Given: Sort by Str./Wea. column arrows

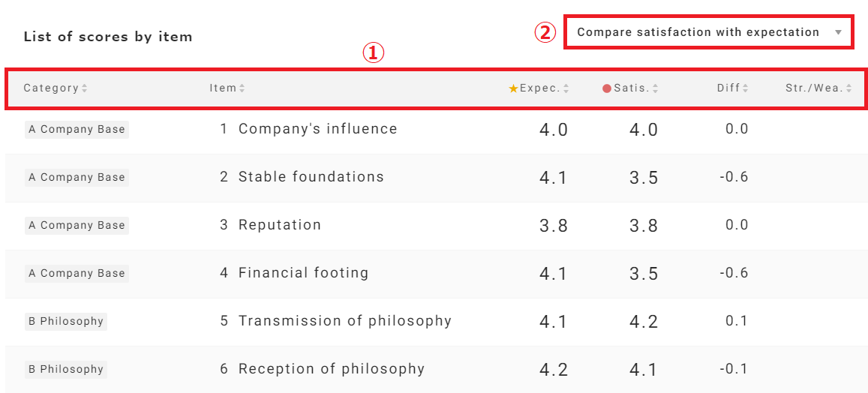Looking at the screenshot, I should point(849,88).
